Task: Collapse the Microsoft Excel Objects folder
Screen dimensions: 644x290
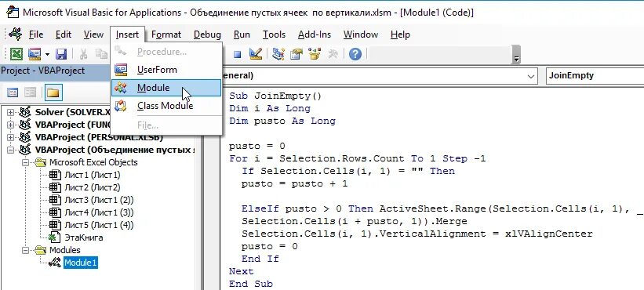Action: point(26,162)
